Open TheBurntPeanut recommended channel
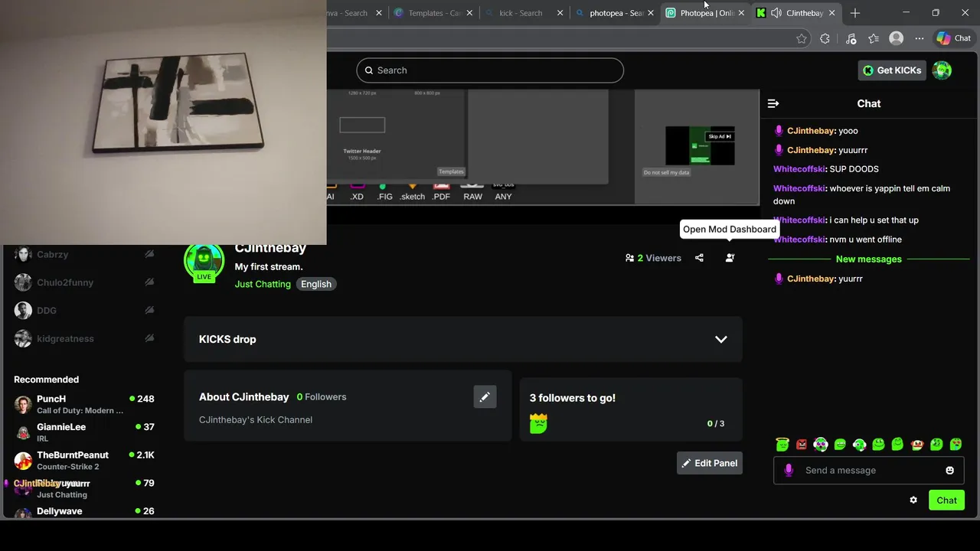The image size is (980, 551). point(84,461)
